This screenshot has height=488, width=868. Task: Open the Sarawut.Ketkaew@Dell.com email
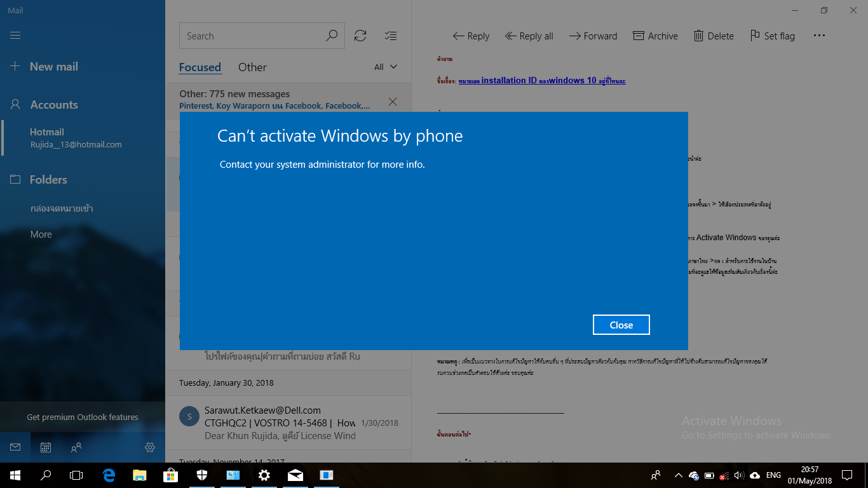pyautogui.click(x=288, y=423)
